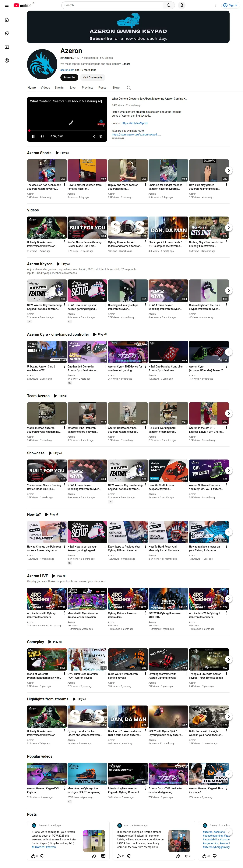Advance the Showcase carousel
The image size is (243, 868).
(x=229, y=471)
